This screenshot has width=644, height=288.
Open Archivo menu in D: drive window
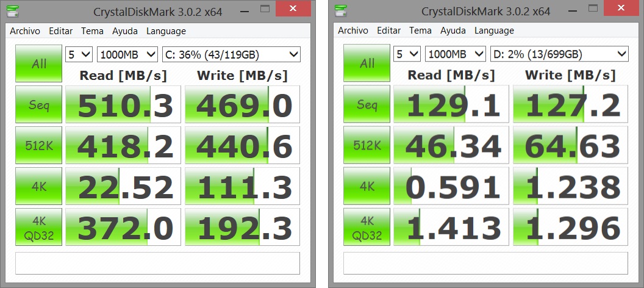click(353, 31)
